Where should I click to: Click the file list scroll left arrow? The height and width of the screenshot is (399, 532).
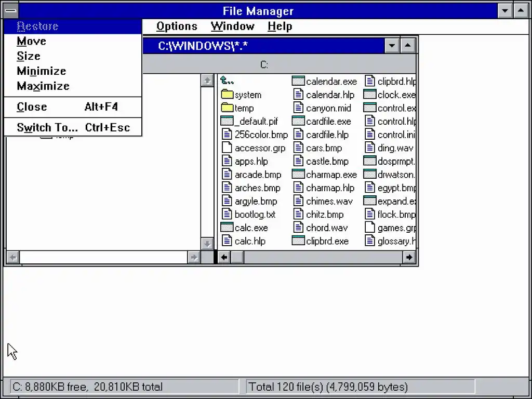pos(224,258)
